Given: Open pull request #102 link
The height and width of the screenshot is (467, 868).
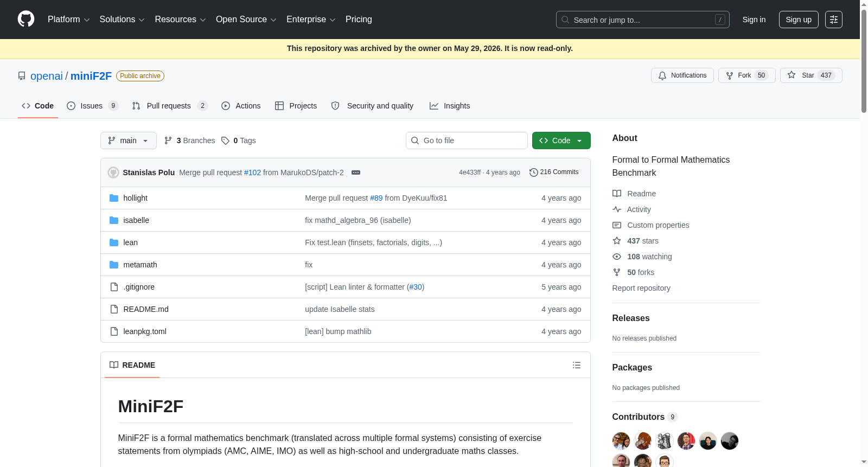Looking at the screenshot, I should 252,172.
